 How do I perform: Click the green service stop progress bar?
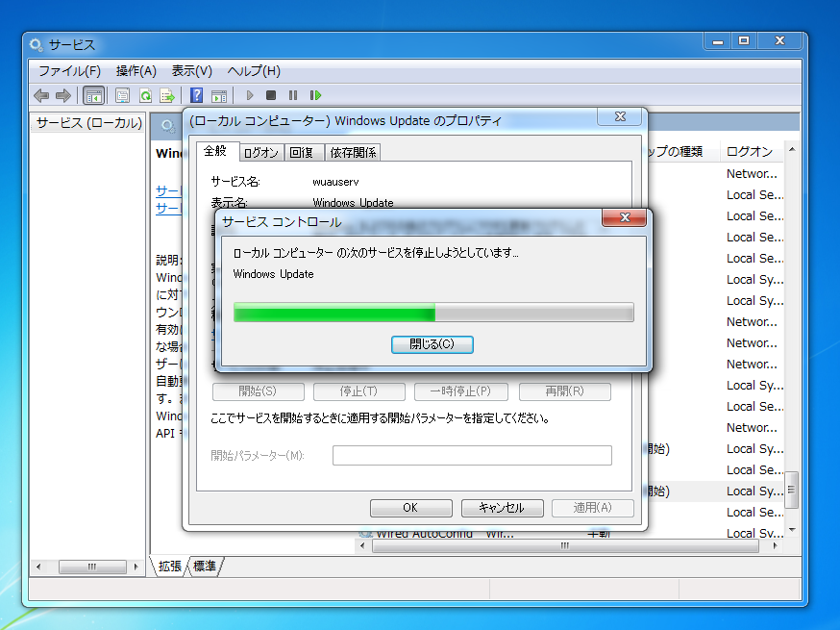pos(433,312)
